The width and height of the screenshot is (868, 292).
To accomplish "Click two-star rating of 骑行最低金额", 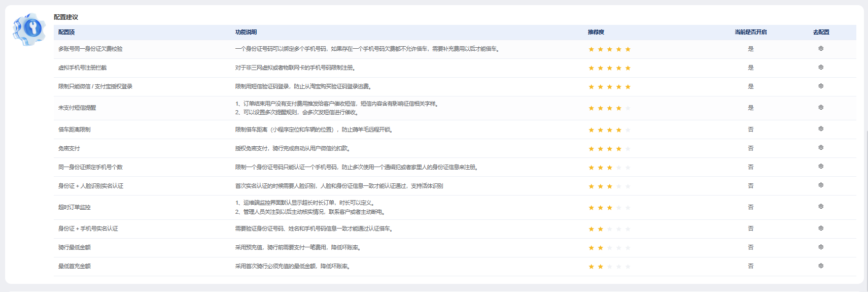I will (x=609, y=248).
